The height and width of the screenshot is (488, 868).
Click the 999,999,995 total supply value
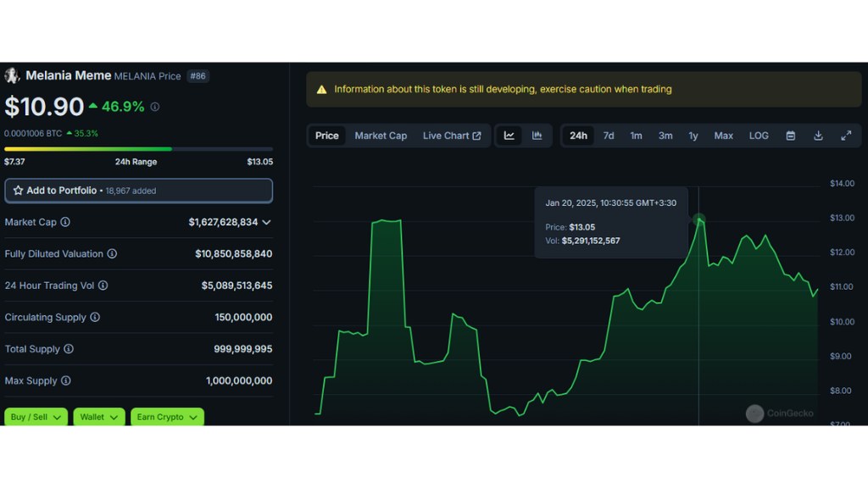pos(243,349)
